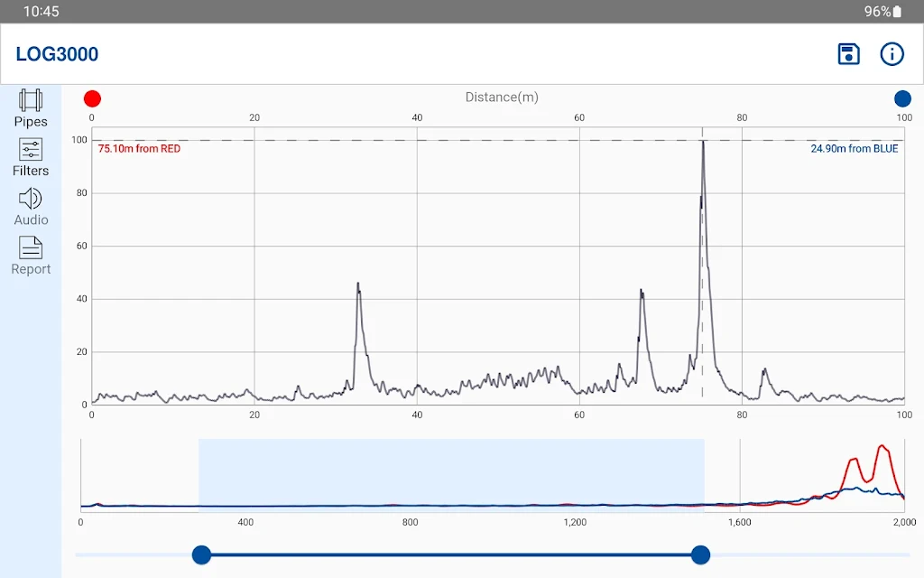This screenshot has width=924, height=578.
Task: Tap the "75.10m from RED" label
Action: click(139, 149)
